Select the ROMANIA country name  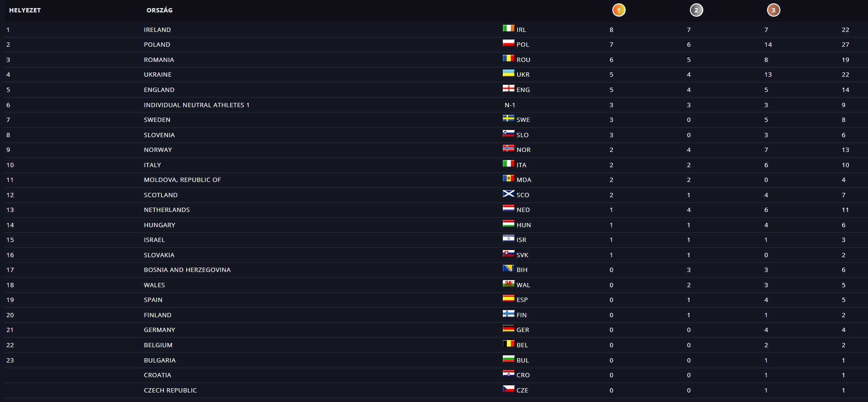click(x=159, y=60)
